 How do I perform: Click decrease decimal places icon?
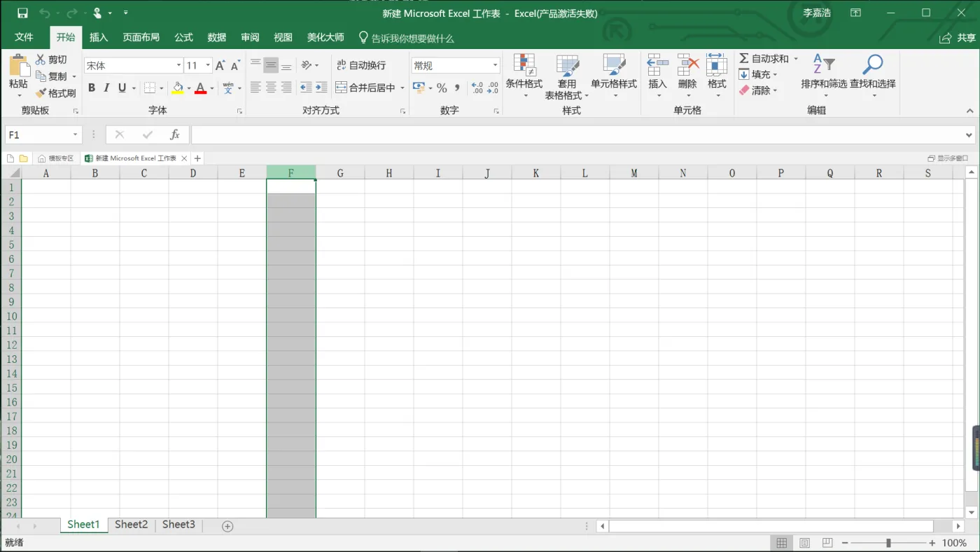point(493,88)
